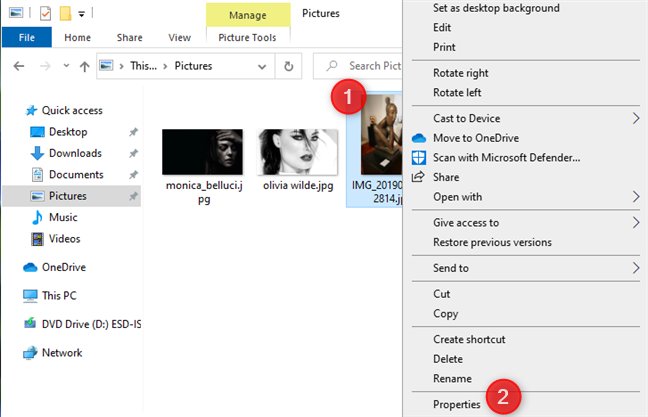Viewport: 648px width, 417px height.
Task: Choose Edit from the context menu
Action: tap(442, 28)
